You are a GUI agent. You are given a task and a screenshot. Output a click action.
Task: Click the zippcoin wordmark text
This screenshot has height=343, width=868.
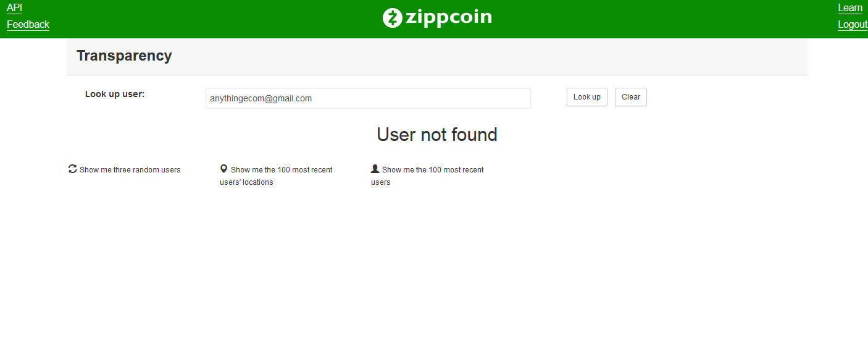pos(449,17)
